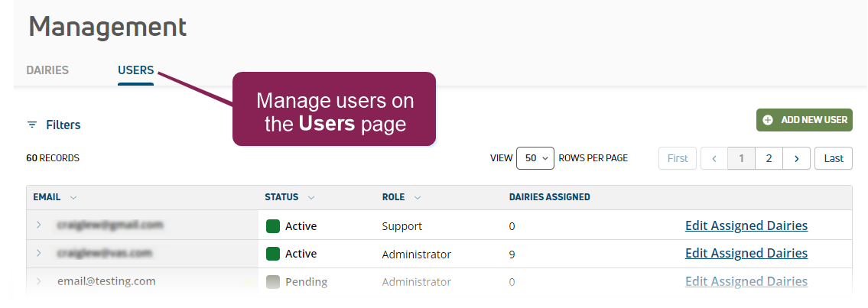Select the Users tab
Screen dimensions: 868x308
pyautogui.click(x=135, y=70)
